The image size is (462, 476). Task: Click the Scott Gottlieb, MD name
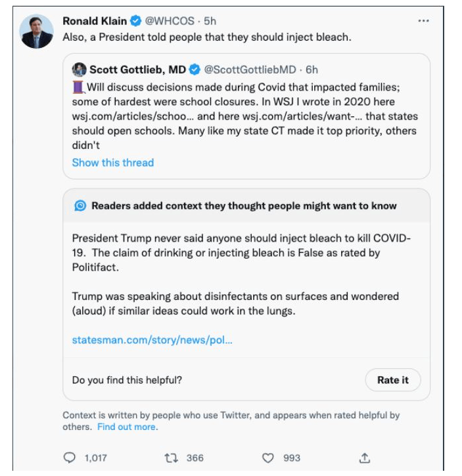tap(137, 70)
